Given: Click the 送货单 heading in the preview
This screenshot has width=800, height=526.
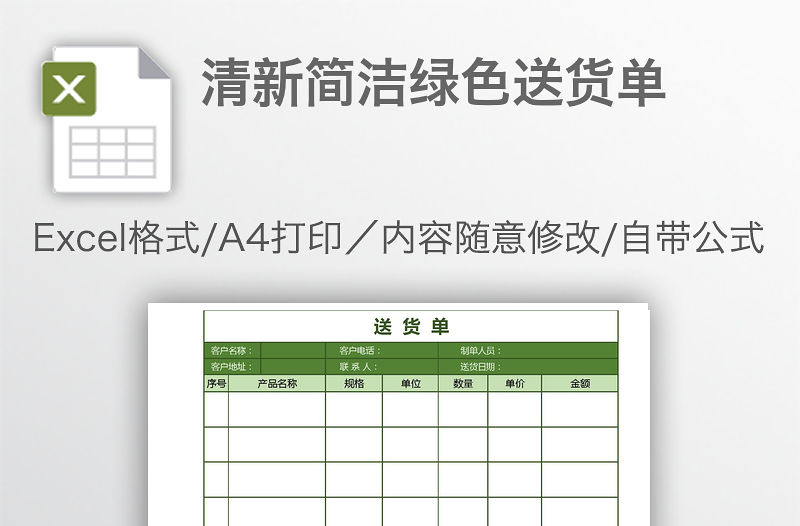Looking at the screenshot, I should coord(411,327).
